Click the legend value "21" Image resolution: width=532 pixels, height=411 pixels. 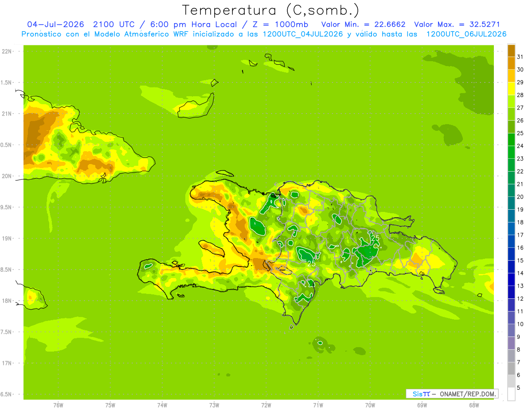tap(520, 184)
